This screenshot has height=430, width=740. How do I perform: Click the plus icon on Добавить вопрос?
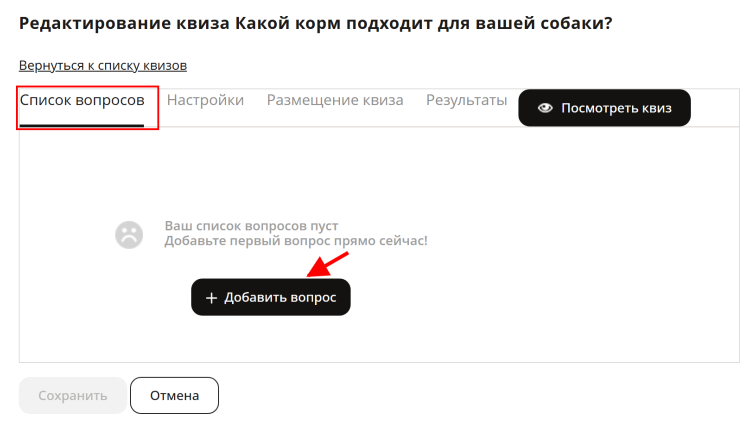click(211, 298)
